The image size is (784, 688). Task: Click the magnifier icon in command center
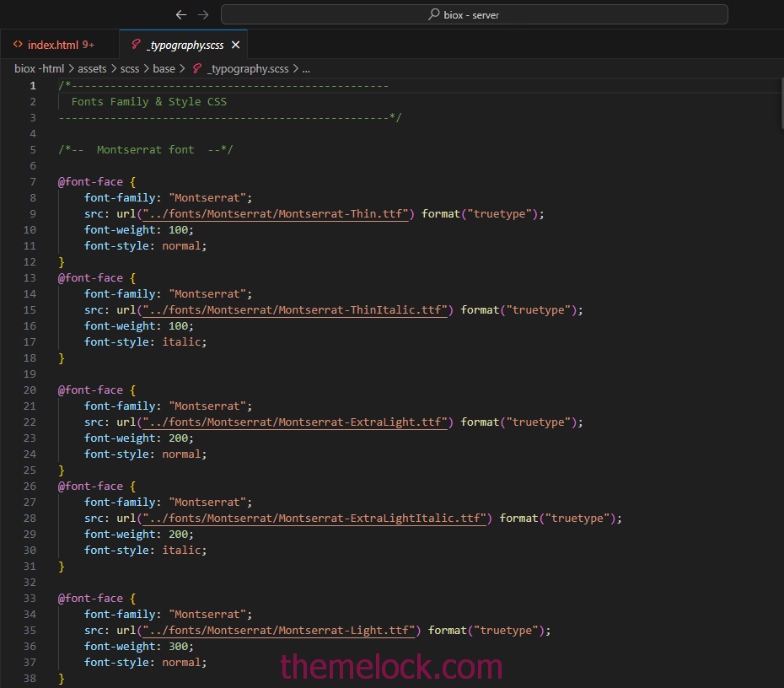tap(433, 14)
